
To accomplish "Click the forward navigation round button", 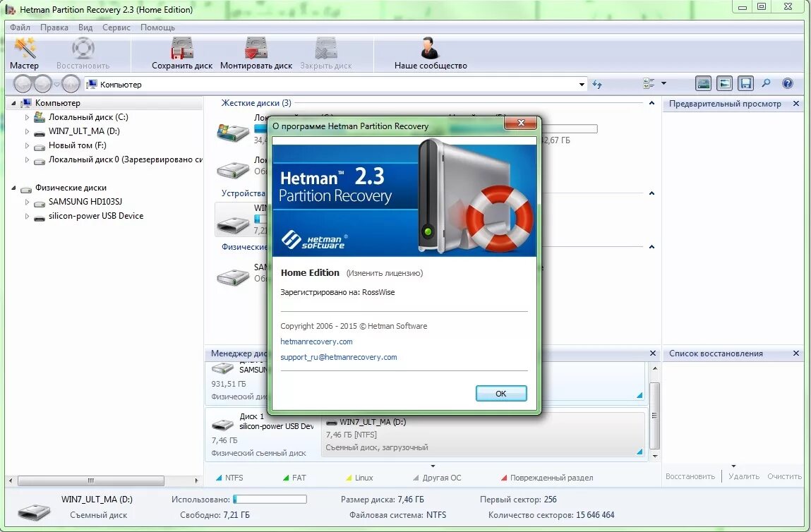I will pos(42,84).
